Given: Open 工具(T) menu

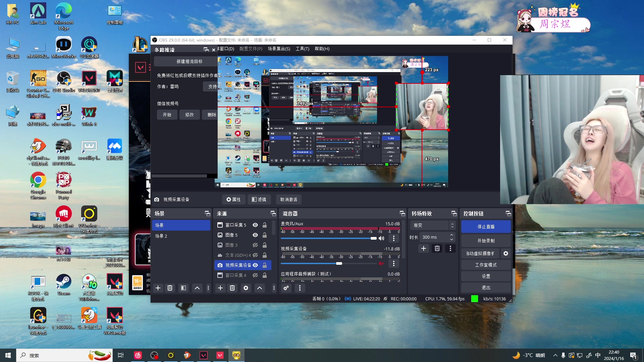Looking at the screenshot, I should point(303,49).
